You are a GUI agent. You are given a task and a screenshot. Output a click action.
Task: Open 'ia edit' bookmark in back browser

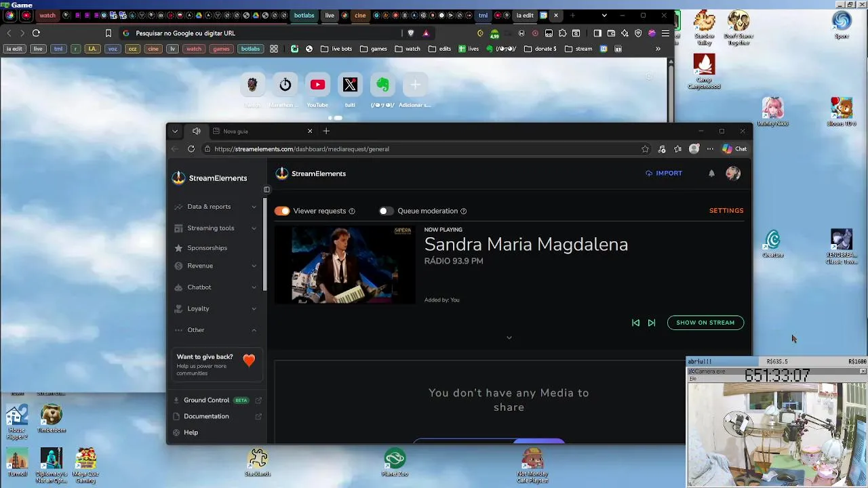pos(14,49)
